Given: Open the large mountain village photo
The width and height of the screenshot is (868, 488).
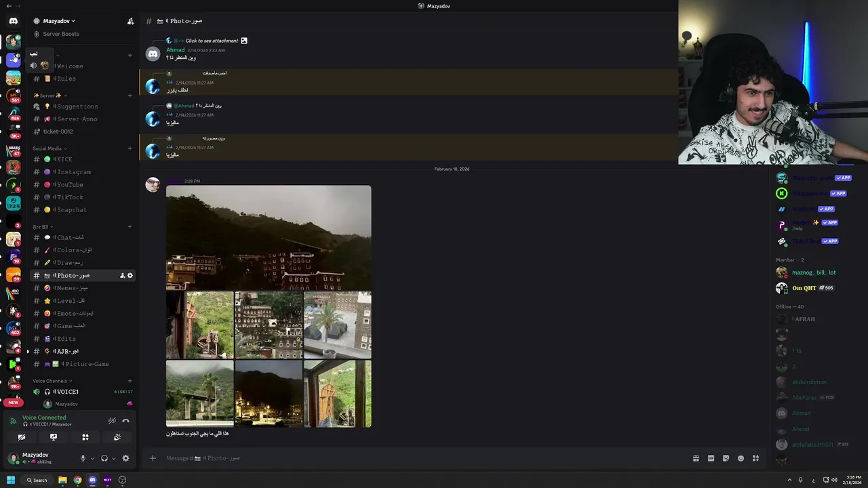Looking at the screenshot, I should coord(269,237).
